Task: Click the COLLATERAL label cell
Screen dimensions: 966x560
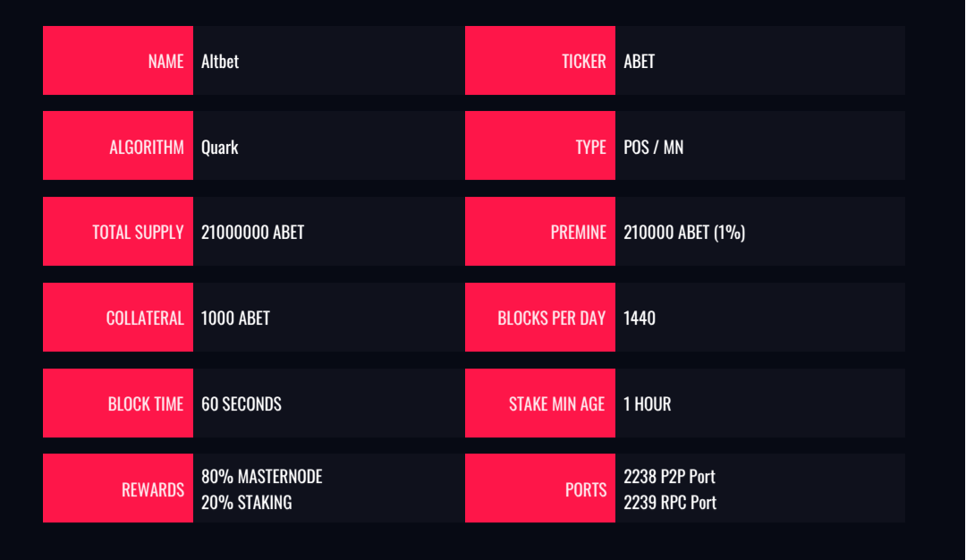Action: click(x=118, y=318)
